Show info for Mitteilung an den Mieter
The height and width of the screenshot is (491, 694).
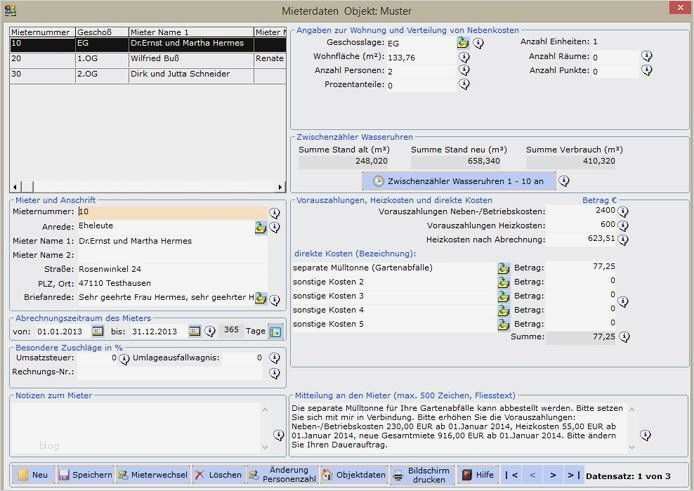(x=645, y=435)
